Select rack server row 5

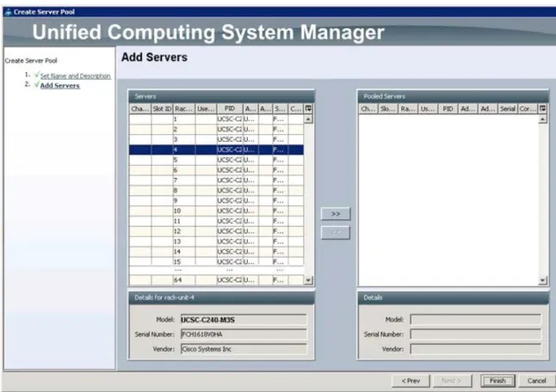pyautogui.click(x=216, y=160)
